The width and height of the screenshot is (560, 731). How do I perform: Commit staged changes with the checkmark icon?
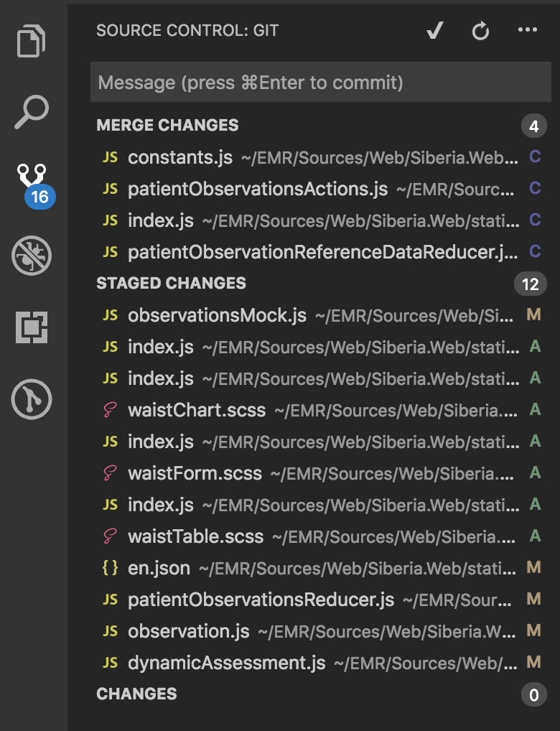(x=434, y=30)
